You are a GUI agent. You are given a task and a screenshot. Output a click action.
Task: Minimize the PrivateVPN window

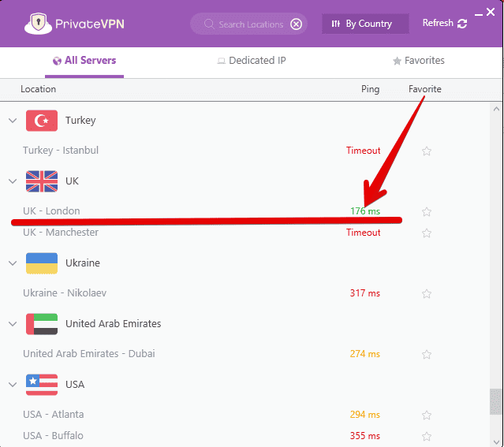(479, 14)
